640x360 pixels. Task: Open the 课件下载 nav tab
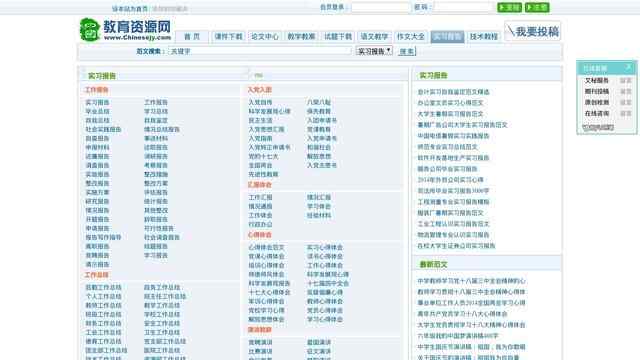tap(228, 36)
